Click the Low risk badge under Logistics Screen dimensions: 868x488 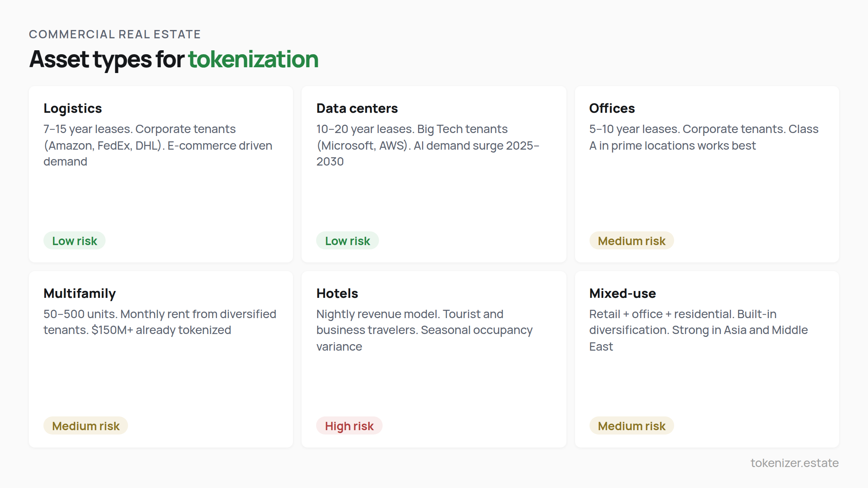click(x=74, y=240)
